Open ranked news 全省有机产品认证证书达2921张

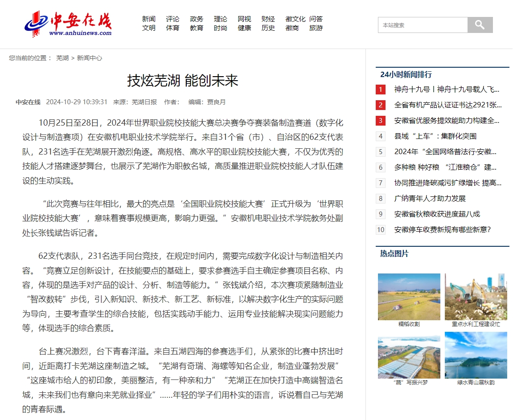click(x=447, y=105)
